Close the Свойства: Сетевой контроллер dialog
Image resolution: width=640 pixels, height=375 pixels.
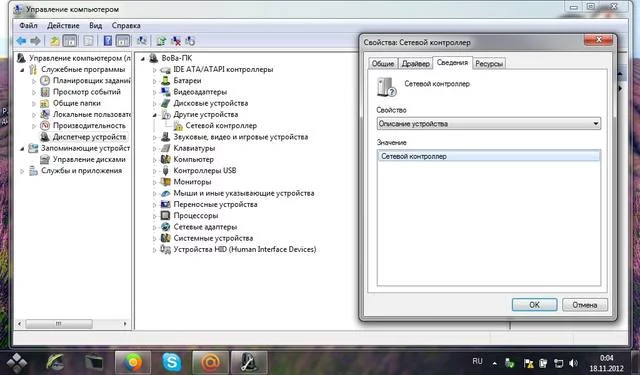coord(599,40)
